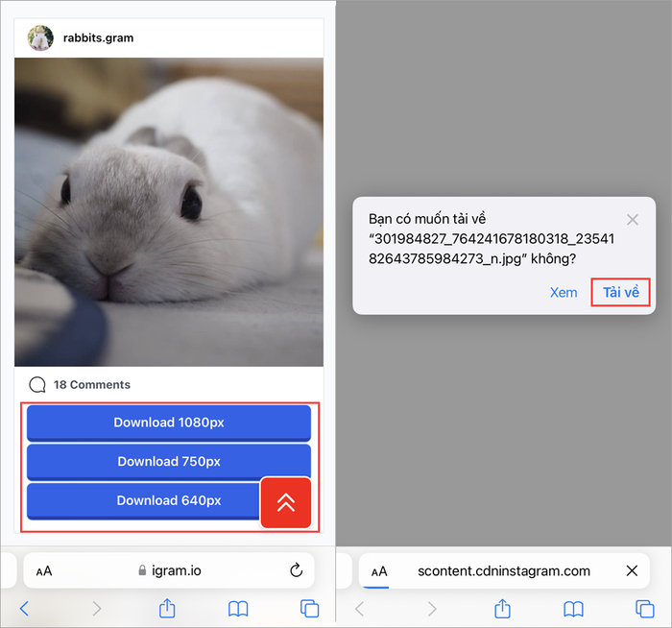The image size is (672, 628).
Task: Tap the scontent.cdninstagram.com address field
Action: [x=504, y=571]
